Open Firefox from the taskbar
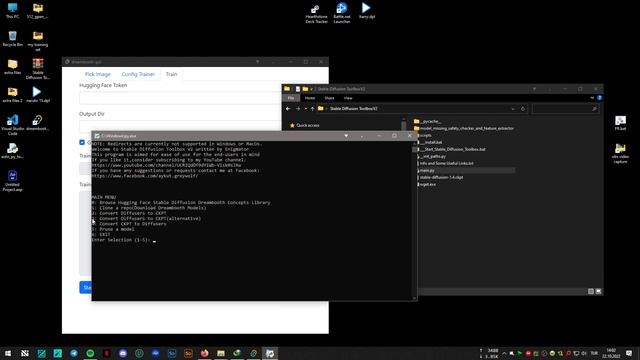The height and width of the screenshot is (360, 640). click(204, 353)
